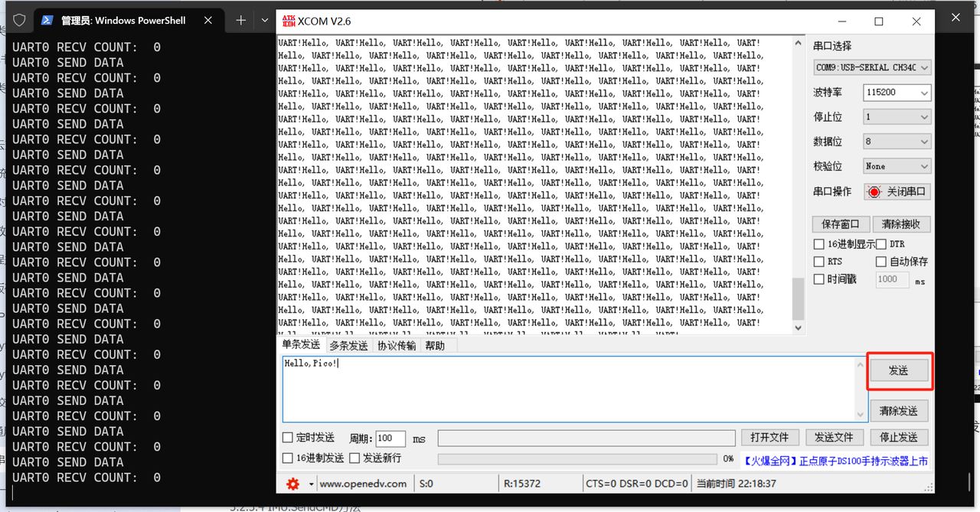
Task: Close the XCOM V2.6 window
Action: click(916, 21)
